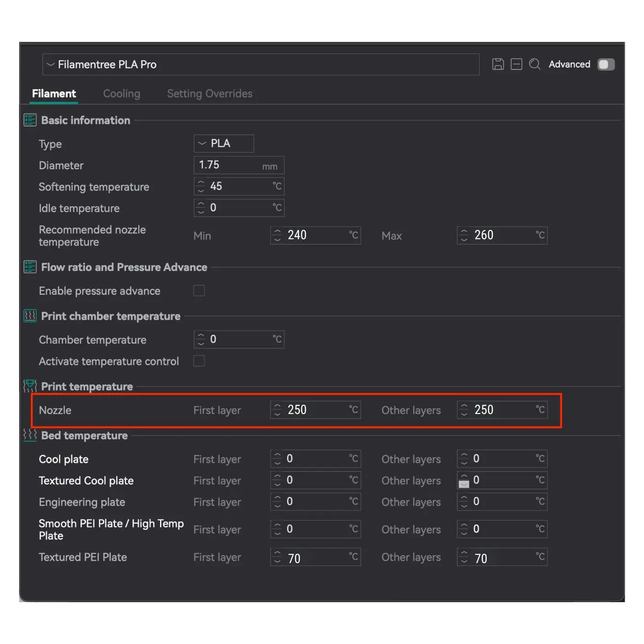Click the Nozzle first layer temperature field

point(316,410)
